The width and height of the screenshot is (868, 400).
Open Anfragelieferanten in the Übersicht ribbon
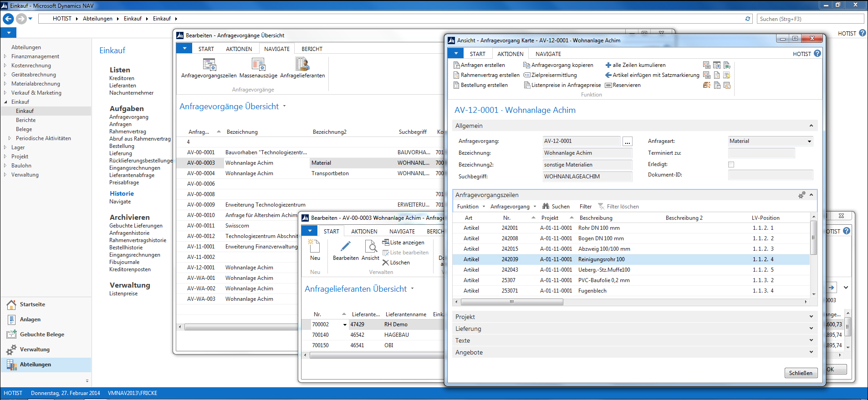pos(302,68)
